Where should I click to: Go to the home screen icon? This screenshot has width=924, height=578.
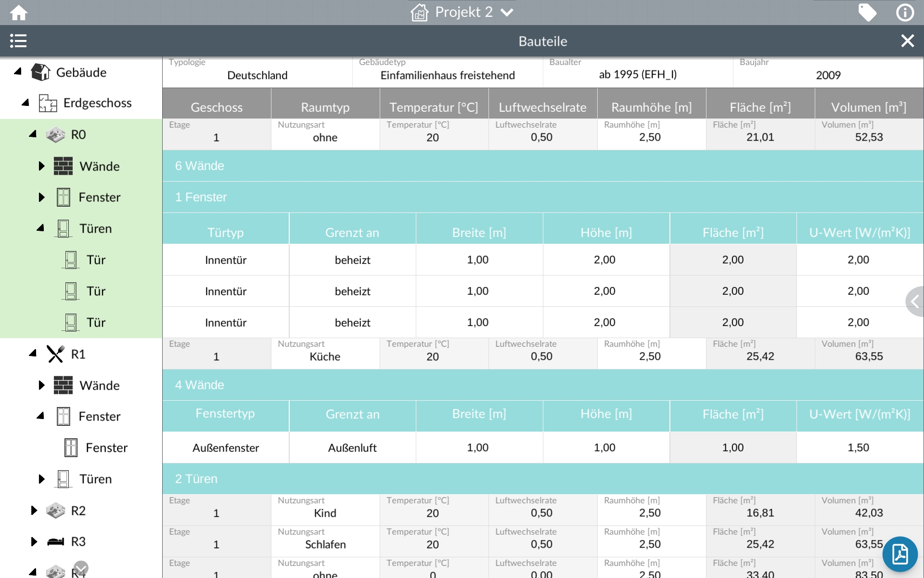pos(19,13)
